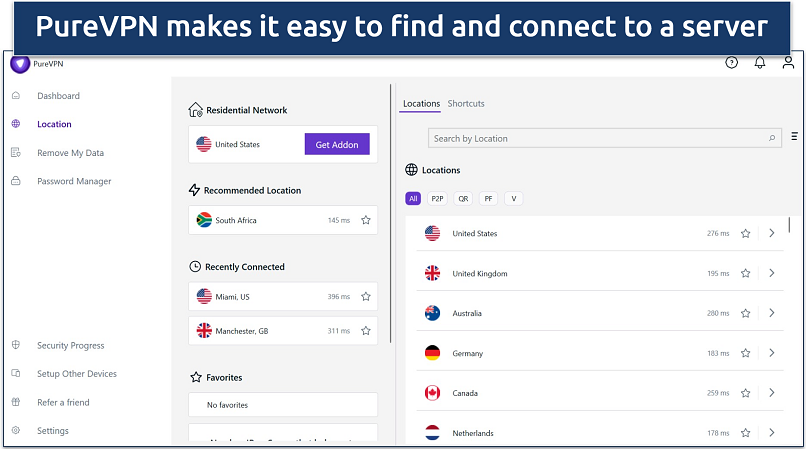Viewport: 806px width, 449px height.
Task: Star Manchester, GB as a favorite
Action: click(365, 330)
